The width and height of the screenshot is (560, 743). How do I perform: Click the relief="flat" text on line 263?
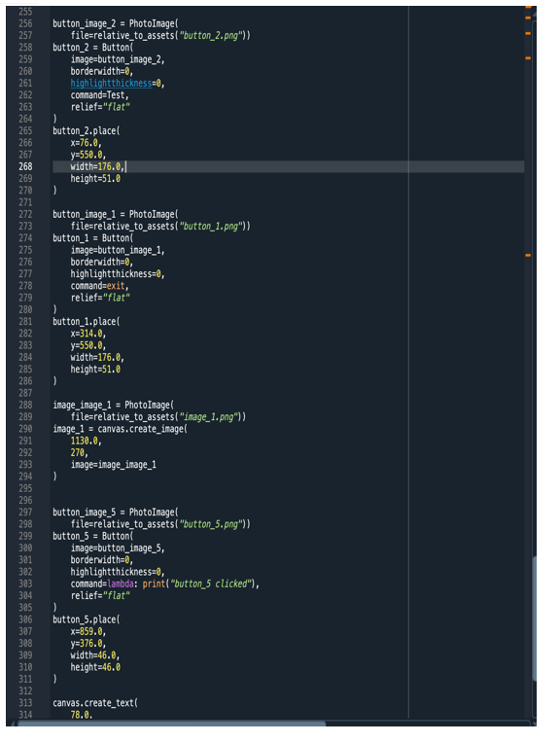tap(100, 107)
